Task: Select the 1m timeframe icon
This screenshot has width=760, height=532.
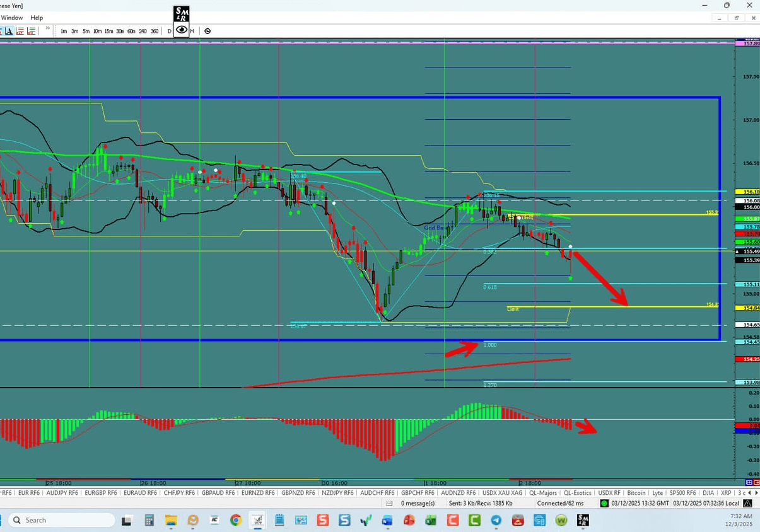Action: (63, 31)
